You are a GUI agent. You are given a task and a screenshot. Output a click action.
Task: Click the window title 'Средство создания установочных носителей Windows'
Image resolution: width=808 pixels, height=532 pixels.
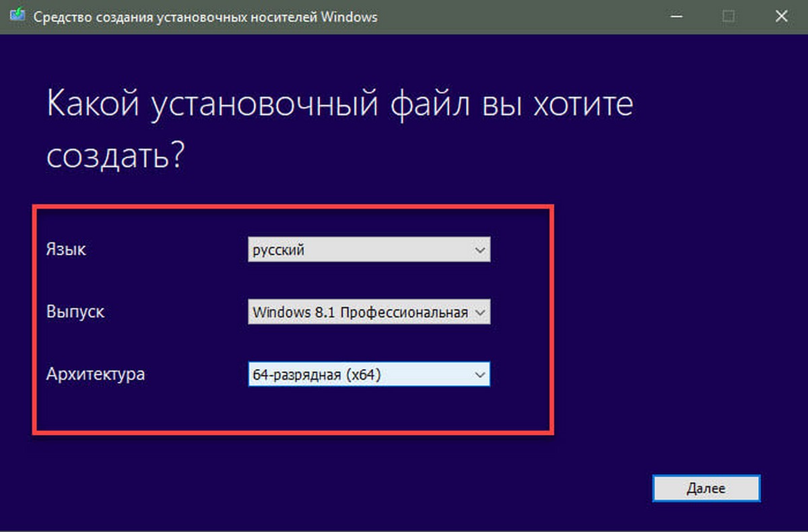coord(205,17)
